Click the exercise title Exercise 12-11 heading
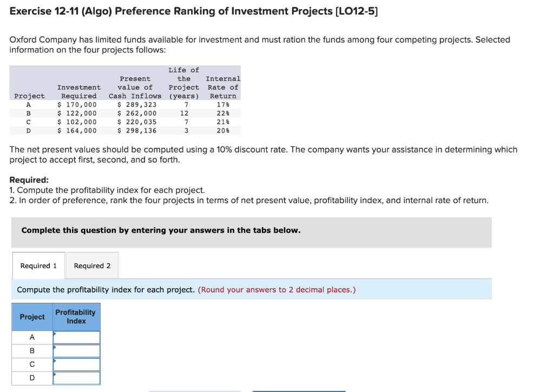 [x=194, y=11]
